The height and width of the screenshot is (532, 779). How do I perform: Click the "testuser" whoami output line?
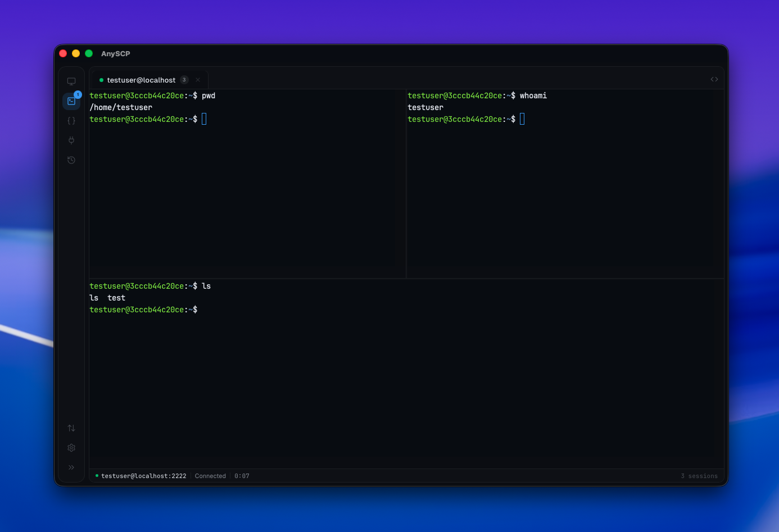tap(425, 107)
